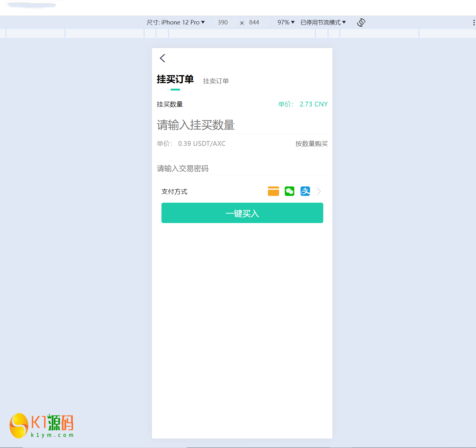Click the 一键买入 button
Viewport: 476px width, 448px height.
pyautogui.click(x=242, y=213)
